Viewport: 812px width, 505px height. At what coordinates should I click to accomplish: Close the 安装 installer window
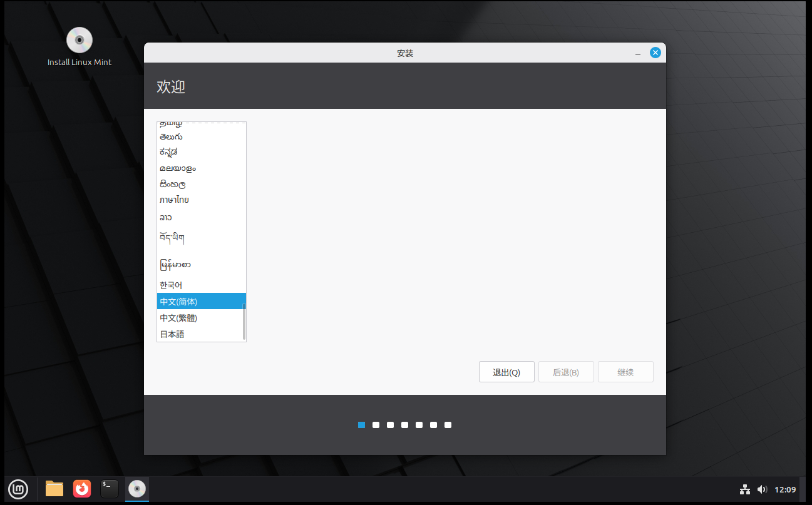pyautogui.click(x=655, y=53)
